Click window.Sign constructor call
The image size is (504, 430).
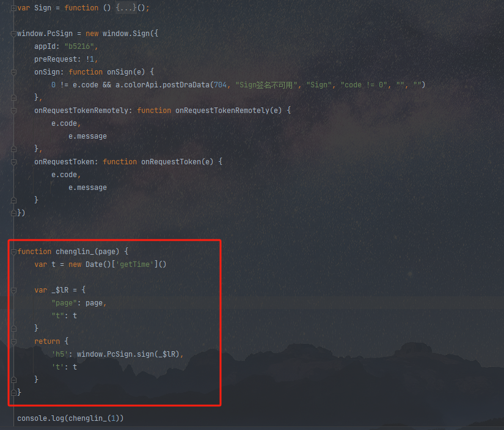tap(126, 34)
